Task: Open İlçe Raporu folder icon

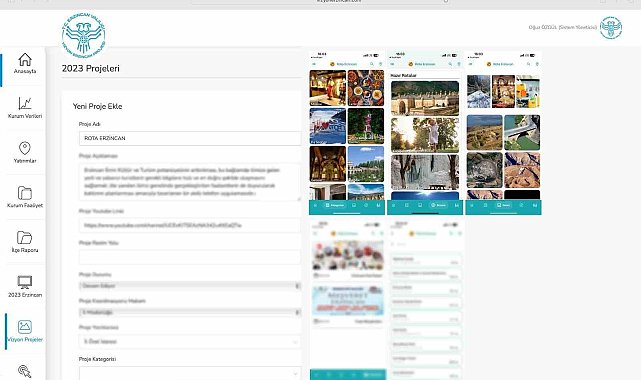Action: (25, 238)
